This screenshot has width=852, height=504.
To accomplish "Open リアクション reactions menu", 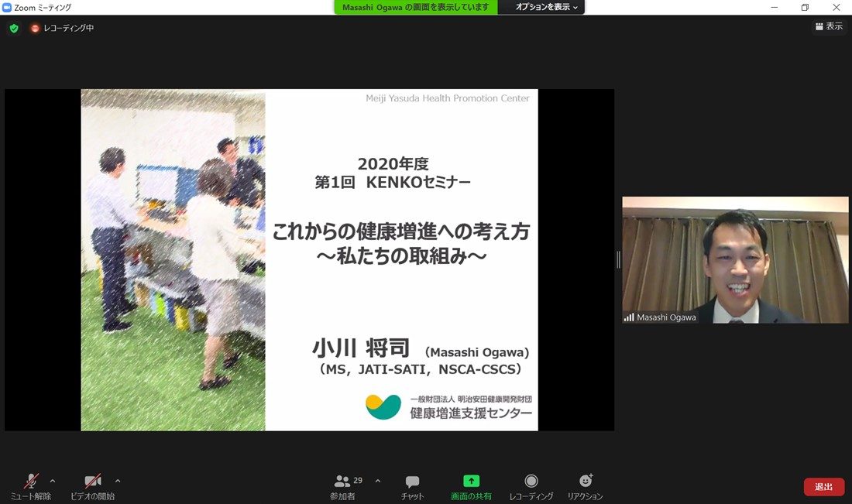I will coord(586,487).
